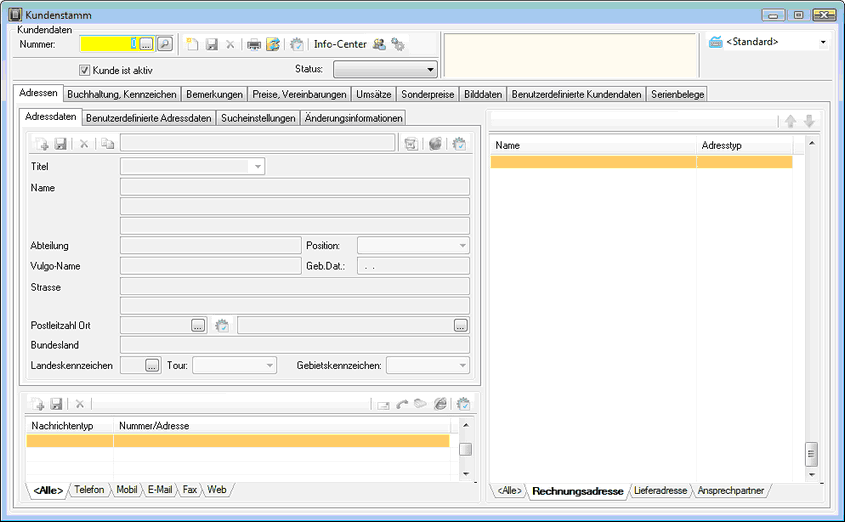This screenshot has height=522, width=845.
Task: Click the double gears icon in top toolbar
Action: (x=398, y=44)
